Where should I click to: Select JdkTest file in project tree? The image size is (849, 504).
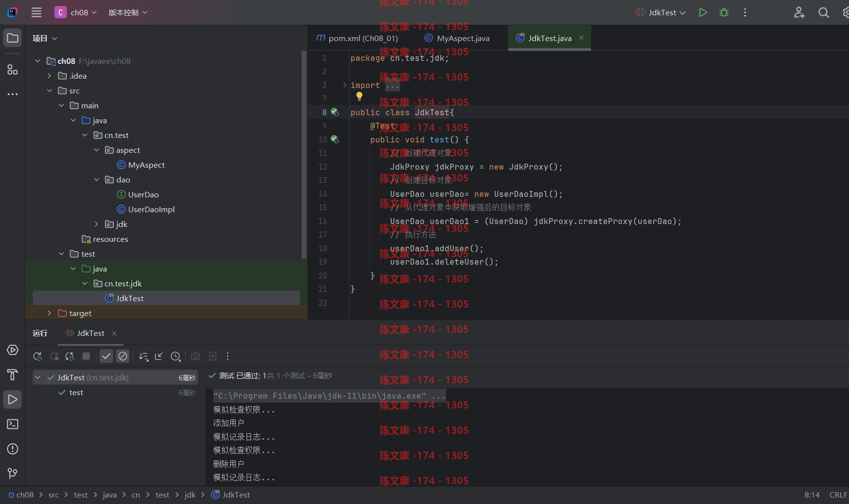[166, 298]
